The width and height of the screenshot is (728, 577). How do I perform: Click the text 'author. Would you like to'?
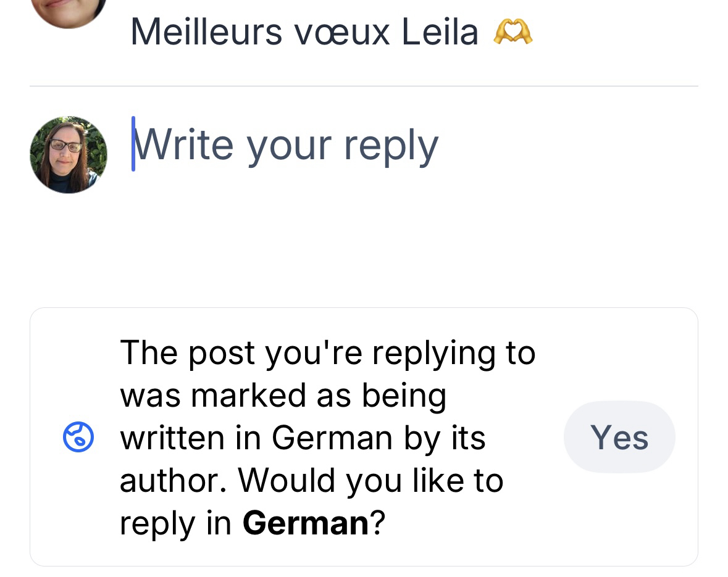pyautogui.click(x=311, y=480)
